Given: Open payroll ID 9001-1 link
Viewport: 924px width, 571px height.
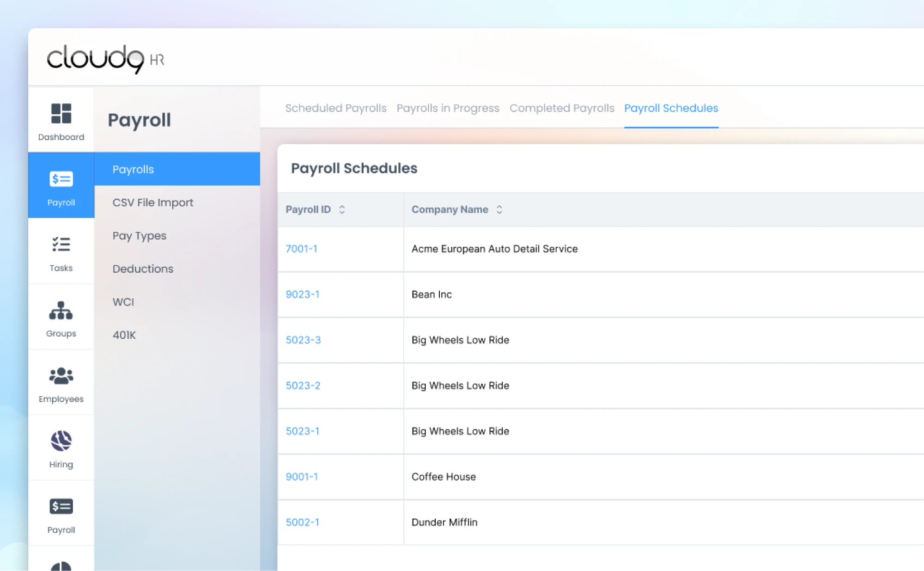Looking at the screenshot, I should coord(302,477).
